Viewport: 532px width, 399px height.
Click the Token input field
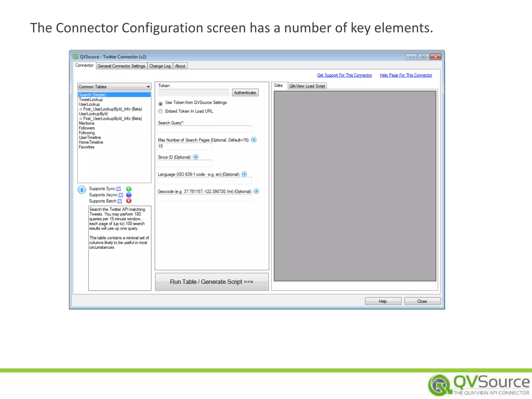pyautogui.click(x=194, y=92)
